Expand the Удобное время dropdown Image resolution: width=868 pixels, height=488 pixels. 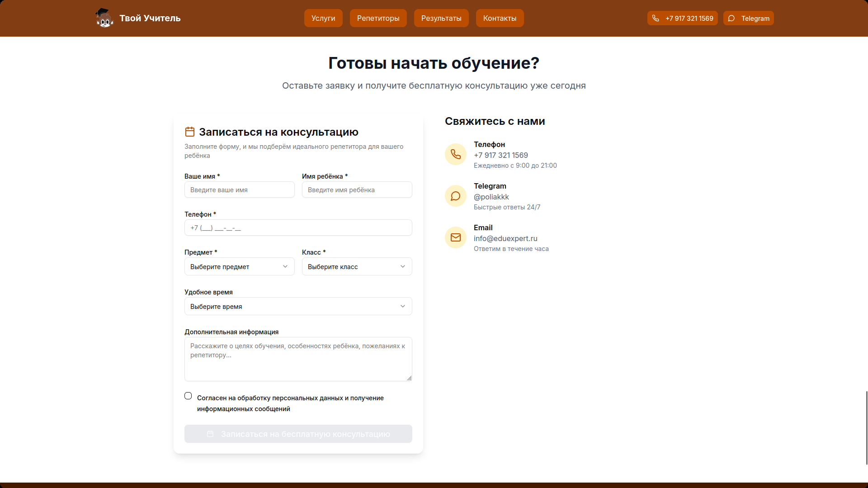298,306
